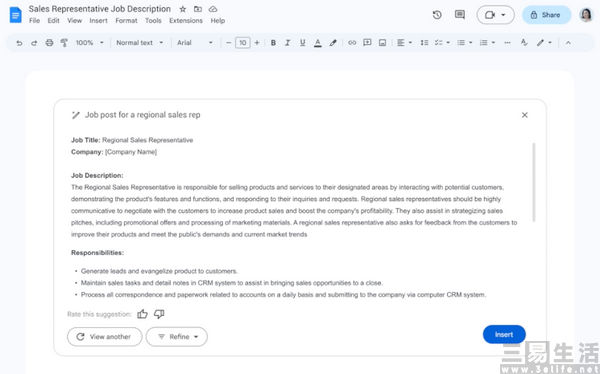Screen dimensions: 600x374
Task: Undo the last action
Action: click(x=19, y=43)
